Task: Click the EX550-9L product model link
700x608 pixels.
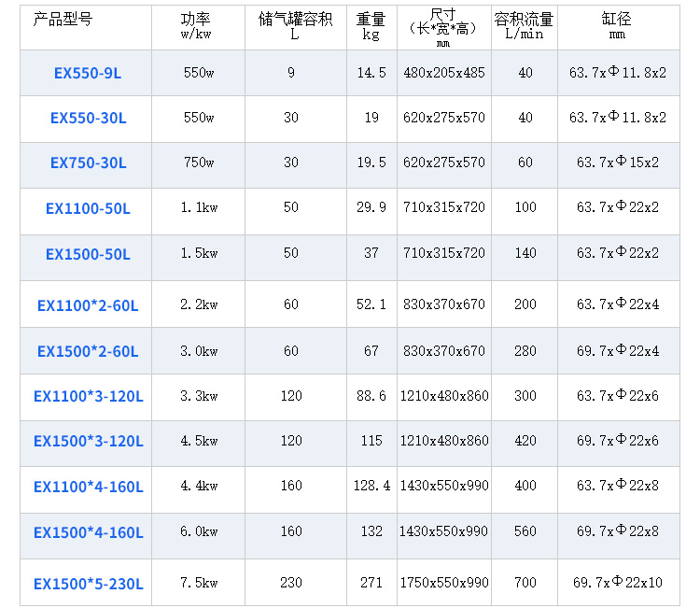Action: [x=88, y=73]
